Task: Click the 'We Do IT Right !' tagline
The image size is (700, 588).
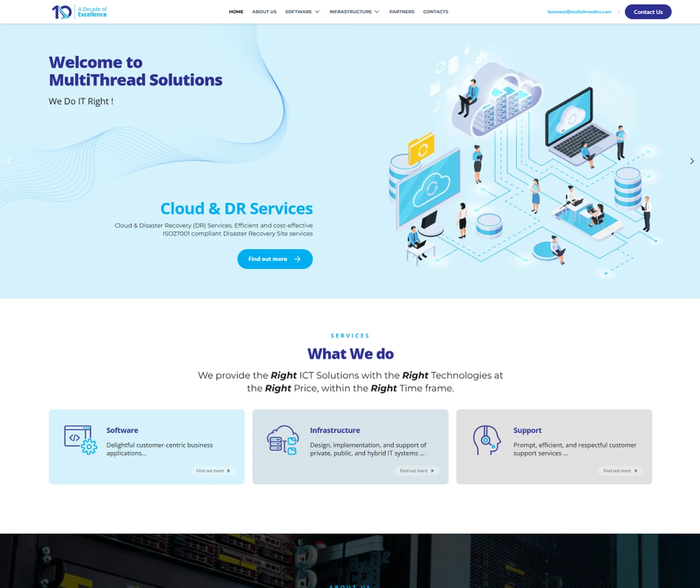Action: pos(81,101)
